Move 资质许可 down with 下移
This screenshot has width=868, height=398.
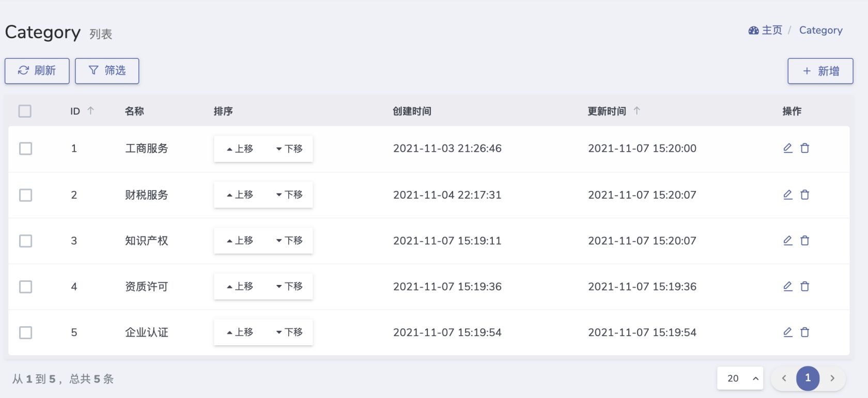coord(289,286)
